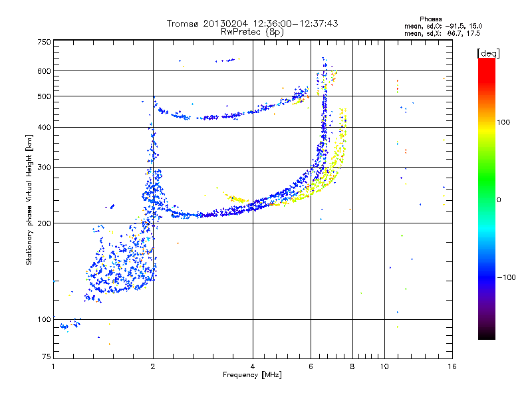Click the x-axis tick label '2'
The image size is (532, 399).
pyautogui.click(x=153, y=366)
